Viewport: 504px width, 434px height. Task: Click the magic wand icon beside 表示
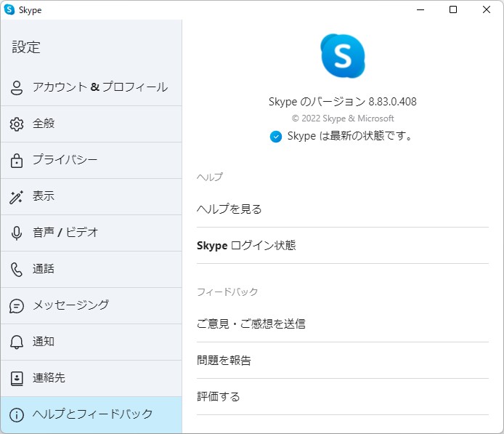click(17, 197)
